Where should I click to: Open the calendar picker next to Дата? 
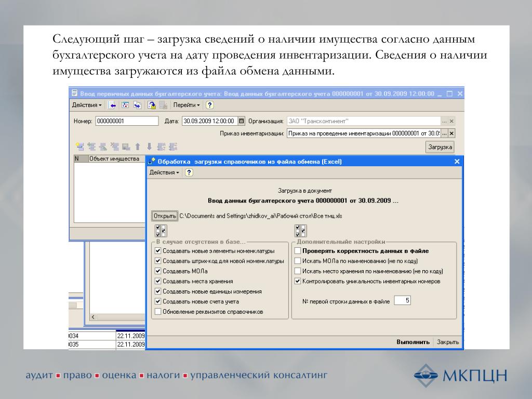[241, 121]
